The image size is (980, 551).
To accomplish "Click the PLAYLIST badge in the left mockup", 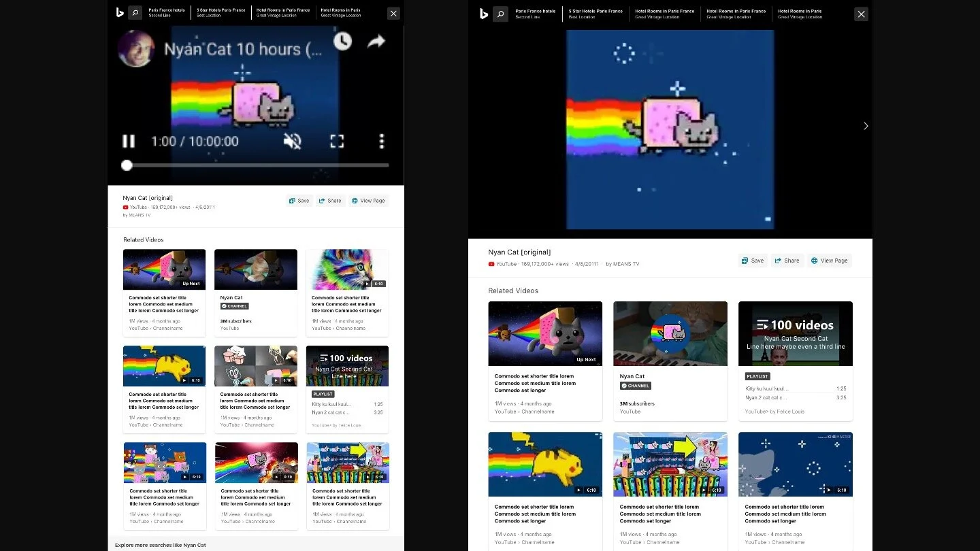I will [x=323, y=394].
